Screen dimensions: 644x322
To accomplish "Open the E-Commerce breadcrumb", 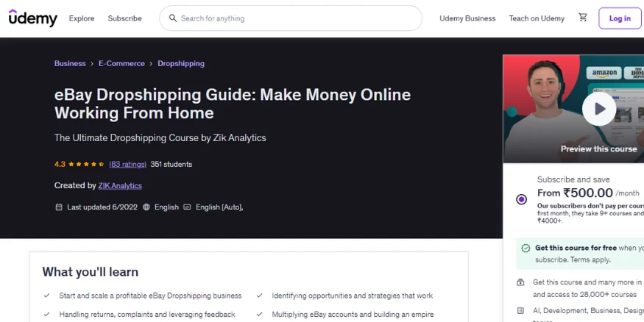I will (x=121, y=63).
